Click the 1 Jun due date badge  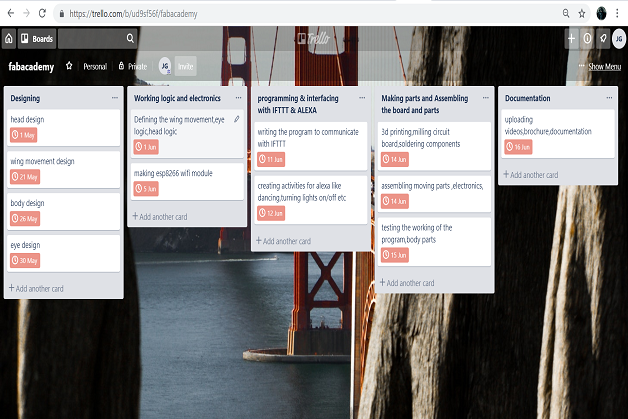[146, 147]
